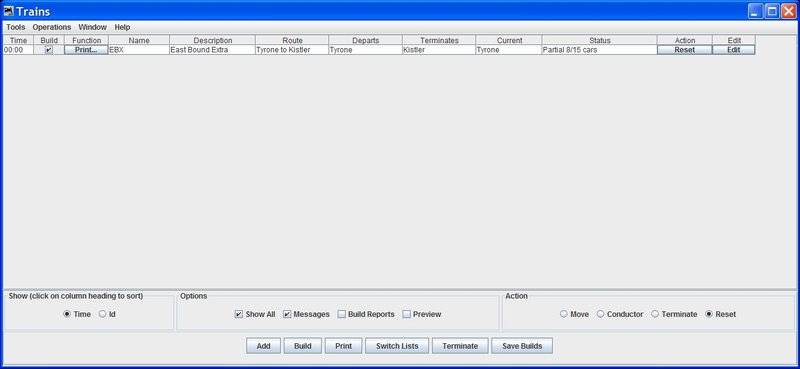Click the Print... button in the EBX row
This screenshot has height=369, width=800.
click(x=86, y=50)
